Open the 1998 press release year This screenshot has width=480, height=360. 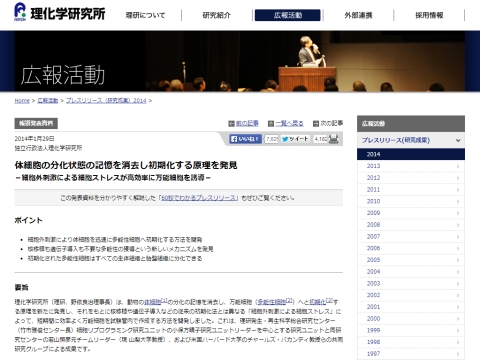411,342
